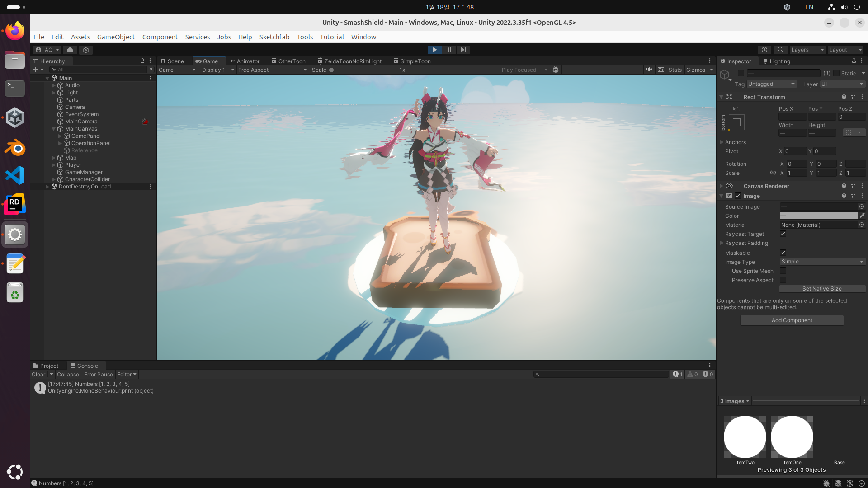Expand the Audio object in the Hierarchy
Image resolution: width=868 pixels, height=488 pixels.
[53, 85]
